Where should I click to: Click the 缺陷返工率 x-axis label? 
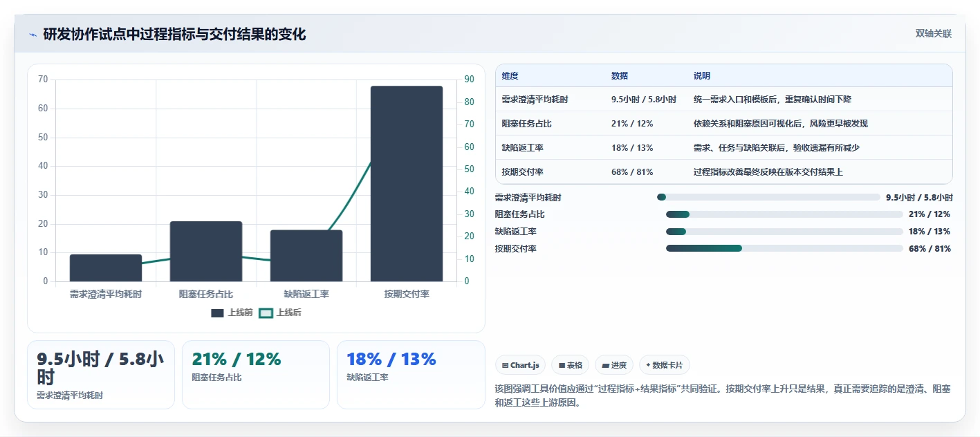(x=306, y=294)
